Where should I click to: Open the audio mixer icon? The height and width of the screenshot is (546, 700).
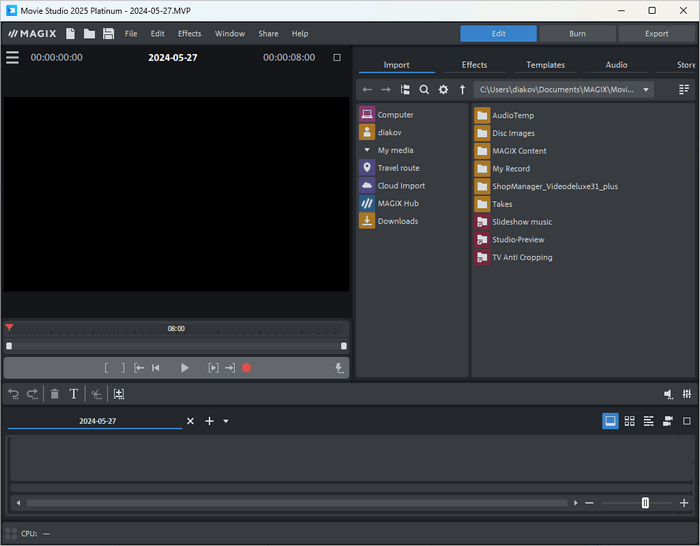point(686,394)
